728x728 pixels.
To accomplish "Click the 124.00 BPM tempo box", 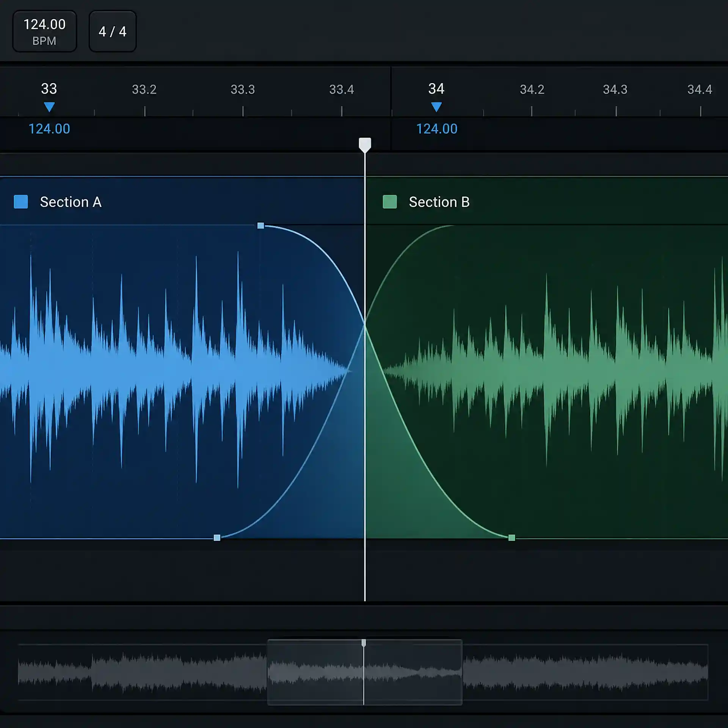I will pyautogui.click(x=45, y=31).
